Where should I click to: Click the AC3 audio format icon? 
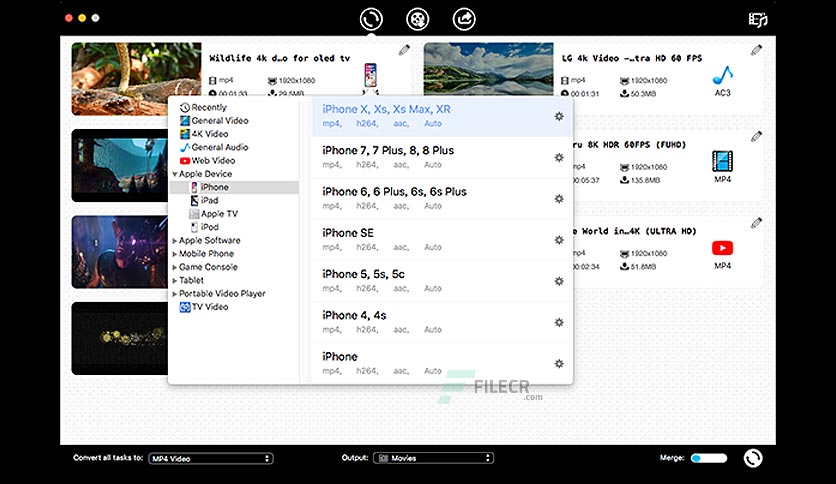click(722, 76)
